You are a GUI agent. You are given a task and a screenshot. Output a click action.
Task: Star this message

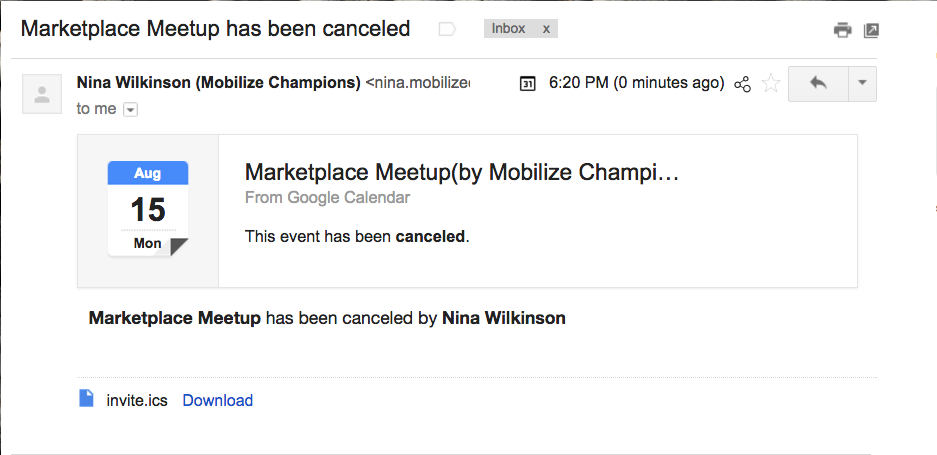click(x=771, y=83)
